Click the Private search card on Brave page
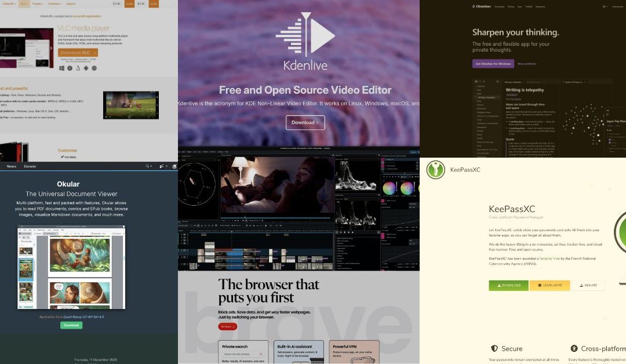 243,352
